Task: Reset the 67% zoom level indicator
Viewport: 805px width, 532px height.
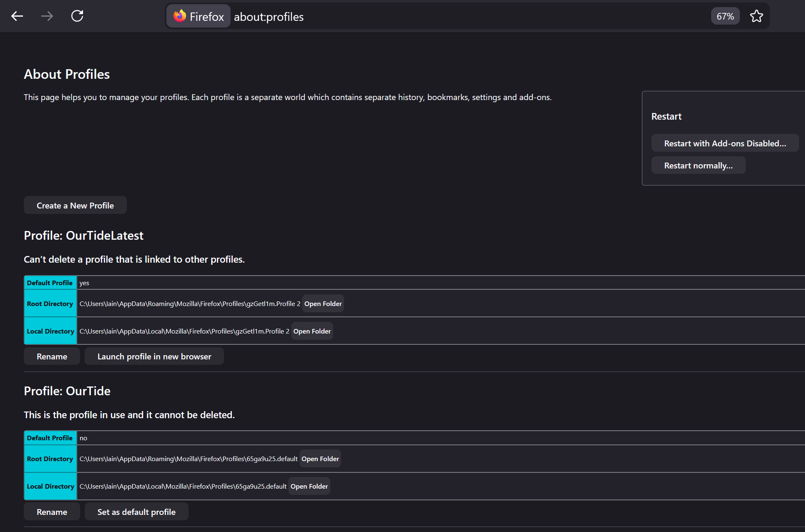Action: [725, 16]
